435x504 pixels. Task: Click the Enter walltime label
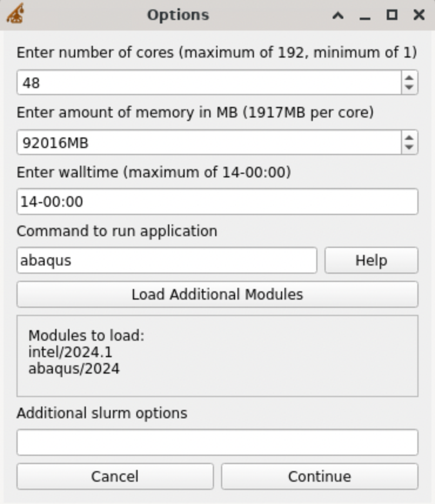[154, 172]
